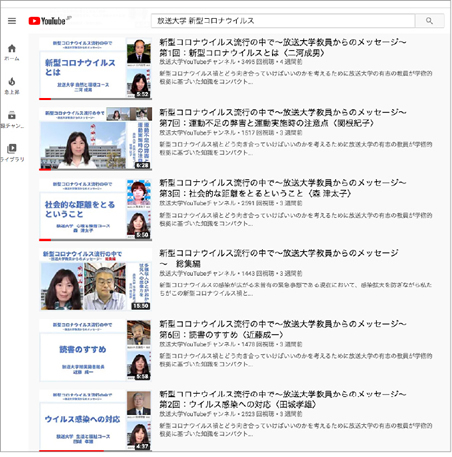The height and width of the screenshot is (457, 452).
Task: Open the hamburger guide menu
Action: (12, 21)
